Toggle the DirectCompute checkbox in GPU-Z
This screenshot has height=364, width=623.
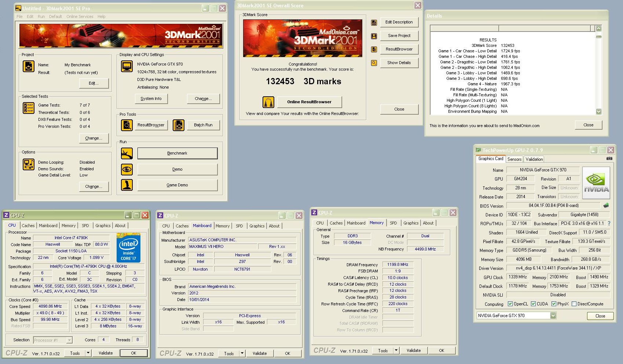(x=574, y=304)
